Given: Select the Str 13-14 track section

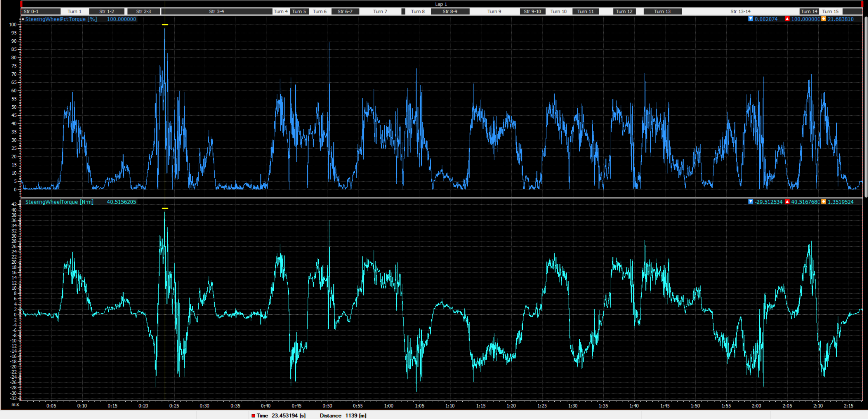Looking at the screenshot, I should coord(741,11).
